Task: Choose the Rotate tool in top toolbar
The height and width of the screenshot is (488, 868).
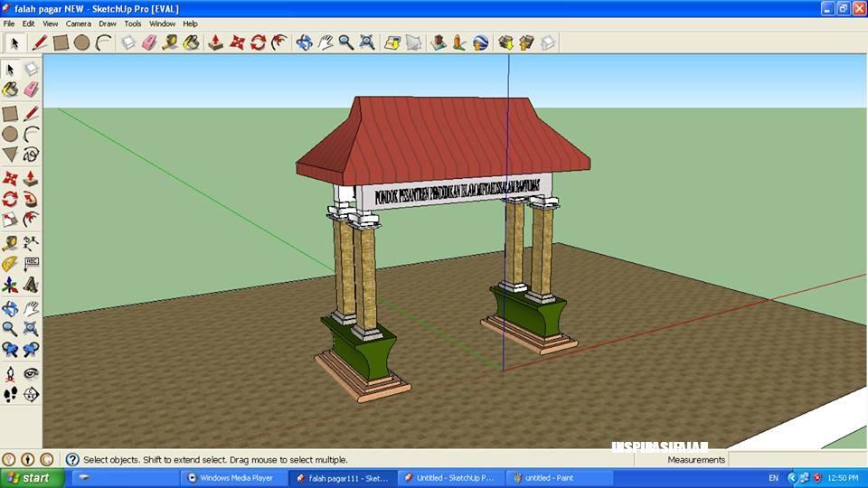Action: (258, 42)
